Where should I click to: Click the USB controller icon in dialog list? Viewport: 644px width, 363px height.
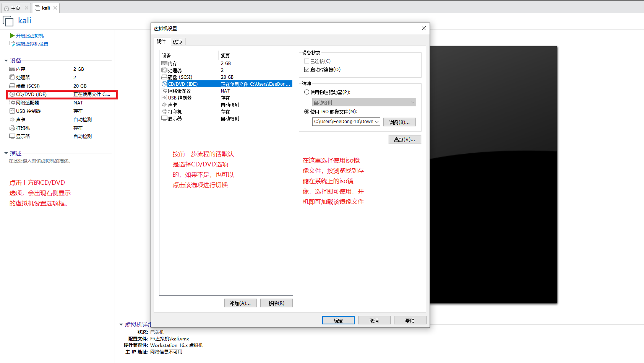click(x=164, y=98)
